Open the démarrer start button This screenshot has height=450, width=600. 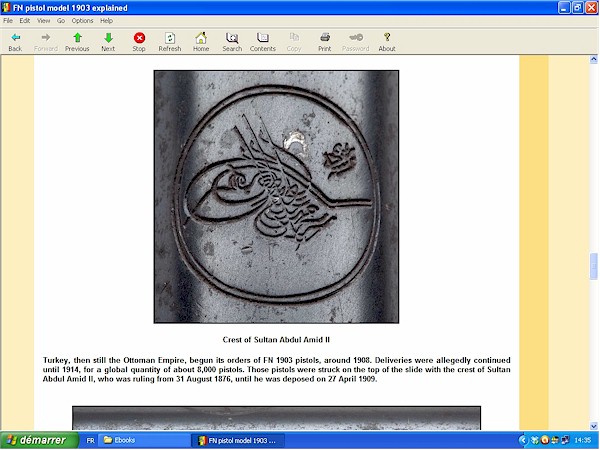tap(39, 440)
